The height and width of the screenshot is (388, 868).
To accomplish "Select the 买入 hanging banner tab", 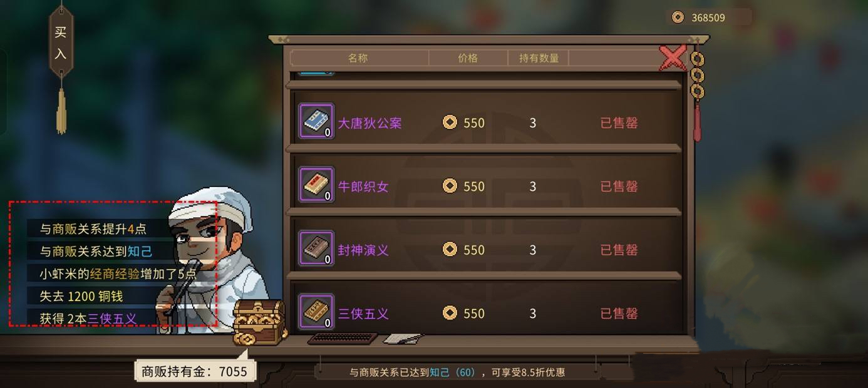I will click(x=60, y=43).
